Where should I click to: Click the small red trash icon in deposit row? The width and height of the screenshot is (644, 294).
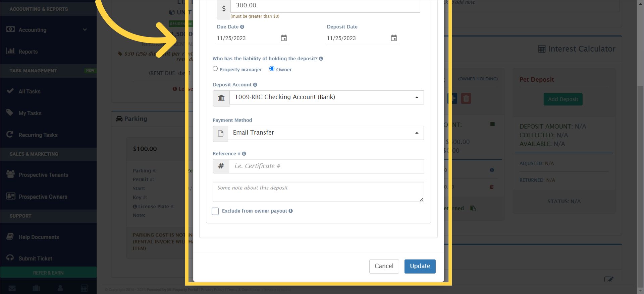492,187
